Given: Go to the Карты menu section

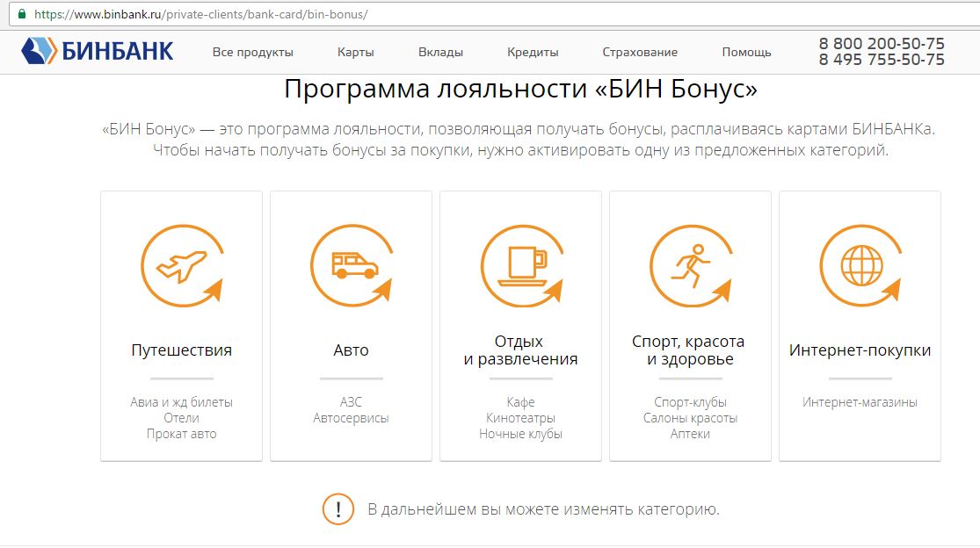Looking at the screenshot, I should (x=355, y=52).
